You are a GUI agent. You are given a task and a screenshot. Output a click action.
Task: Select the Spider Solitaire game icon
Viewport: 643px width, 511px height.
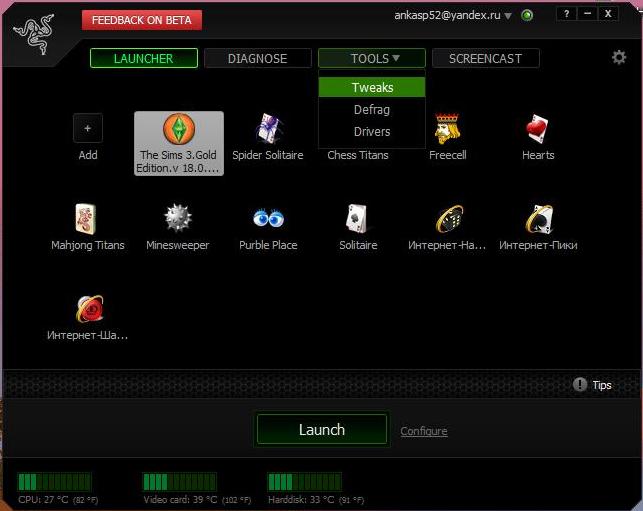268,128
